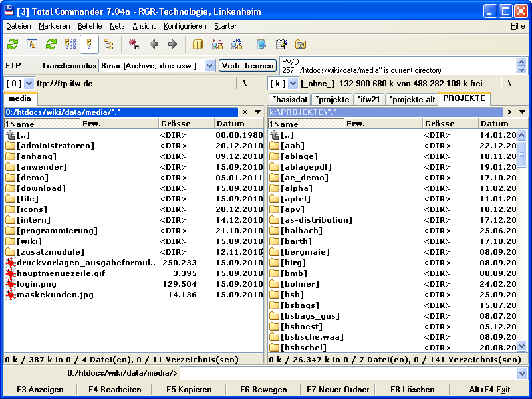
Task: Click the thumbnail view toolbar icon
Action: (x=70, y=45)
